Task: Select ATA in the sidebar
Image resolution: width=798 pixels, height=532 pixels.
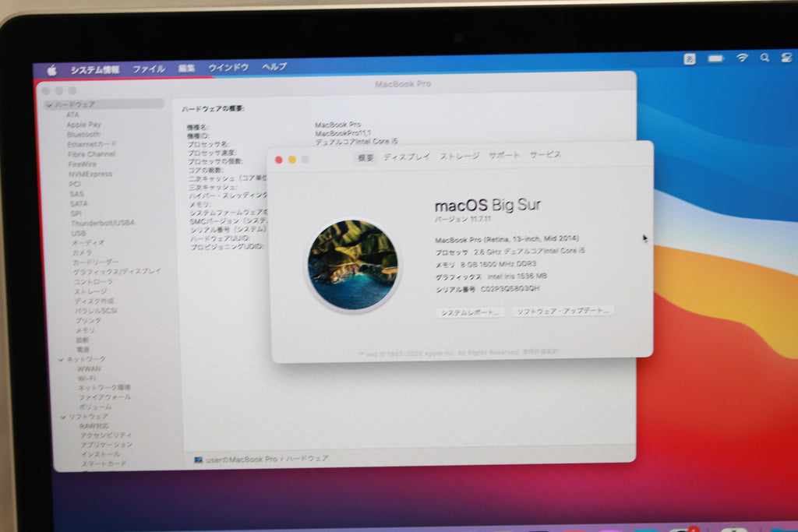Action: pyautogui.click(x=72, y=115)
